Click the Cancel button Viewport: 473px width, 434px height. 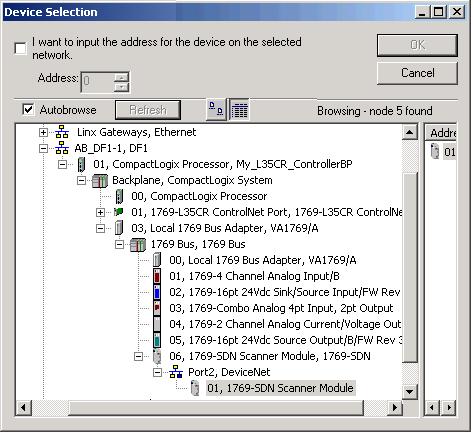click(x=417, y=73)
